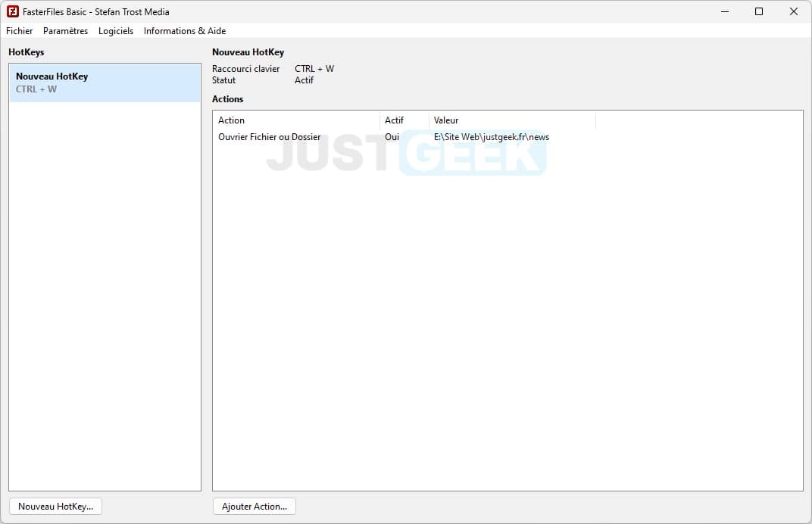Open the Paramètres menu
Image resolution: width=812 pixels, height=524 pixels.
tap(65, 31)
